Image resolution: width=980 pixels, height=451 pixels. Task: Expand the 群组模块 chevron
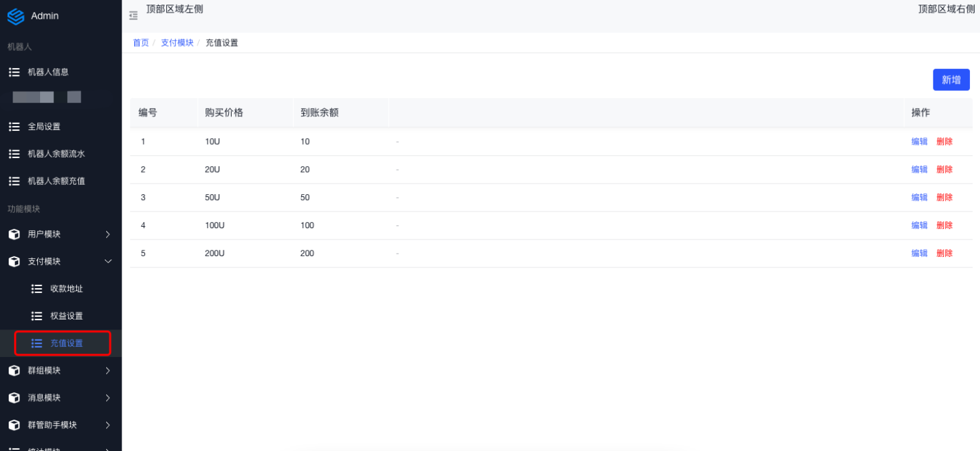108,371
